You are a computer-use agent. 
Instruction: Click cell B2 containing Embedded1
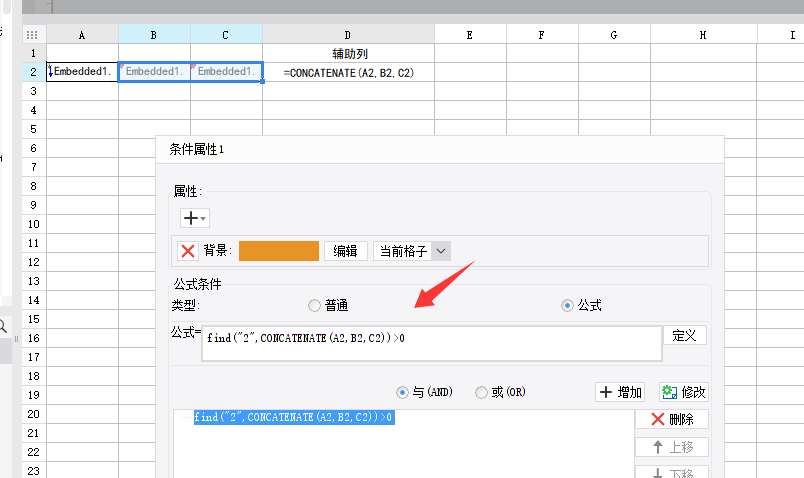(x=154, y=72)
